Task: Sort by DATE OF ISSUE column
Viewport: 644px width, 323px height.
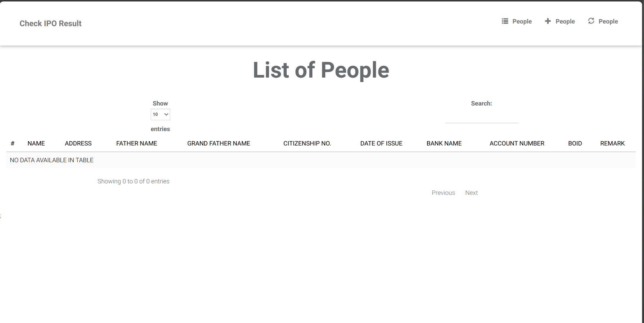Action: (x=381, y=143)
